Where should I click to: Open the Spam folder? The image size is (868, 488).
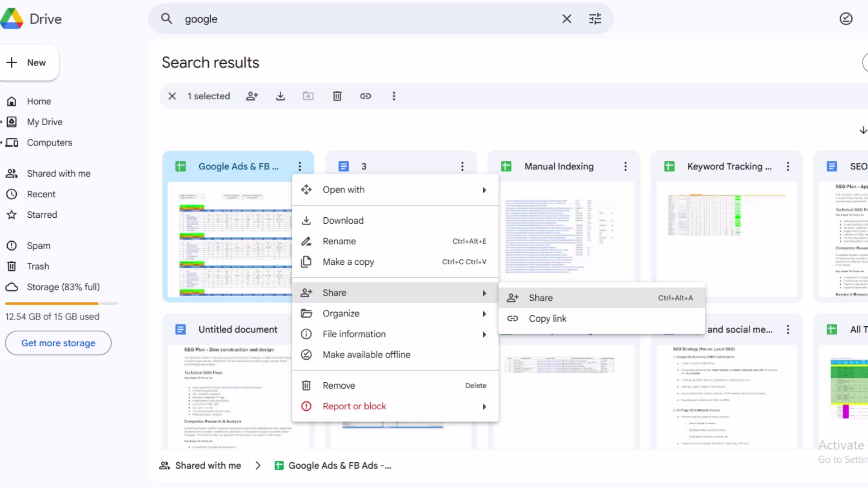(x=38, y=246)
